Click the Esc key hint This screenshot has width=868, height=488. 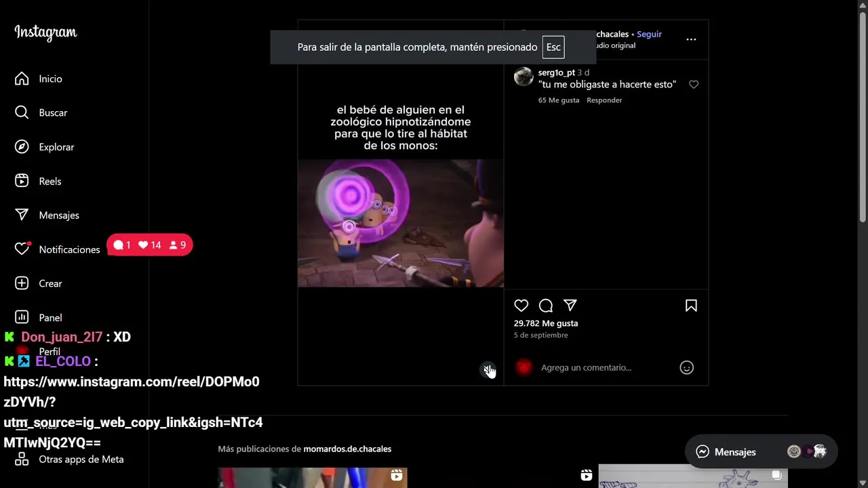pos(553,47)
